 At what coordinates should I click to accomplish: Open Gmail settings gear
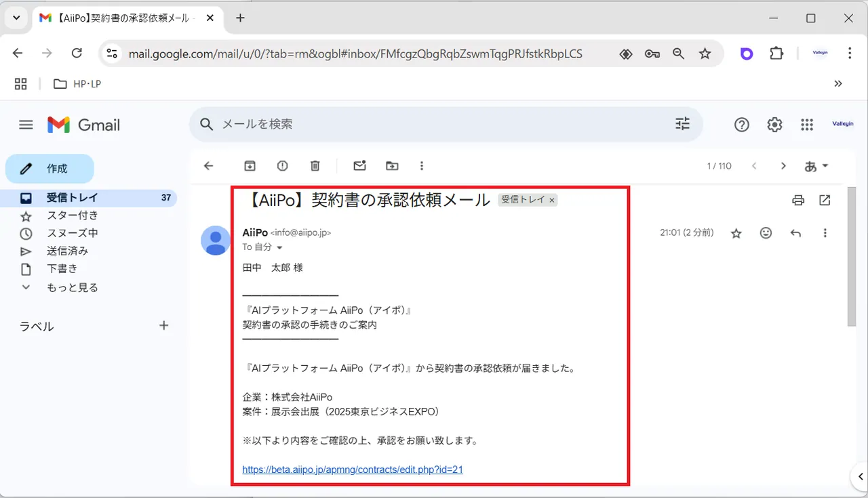tap(774, 125)
